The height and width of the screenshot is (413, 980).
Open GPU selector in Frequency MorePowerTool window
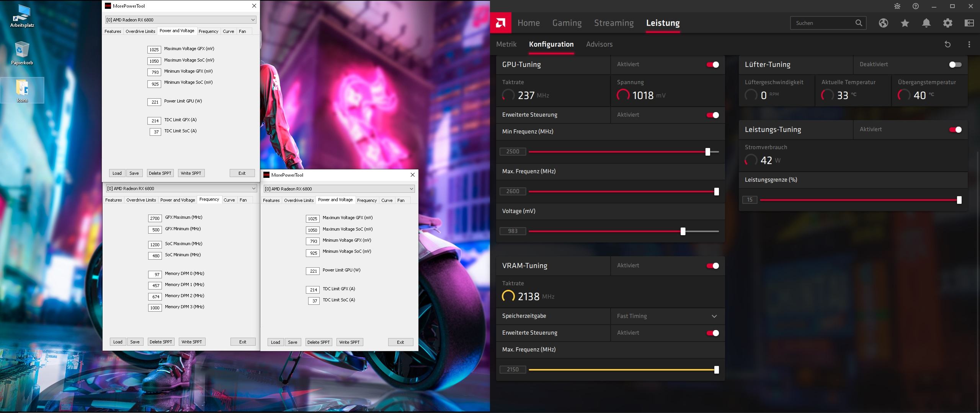coord(181,189)
